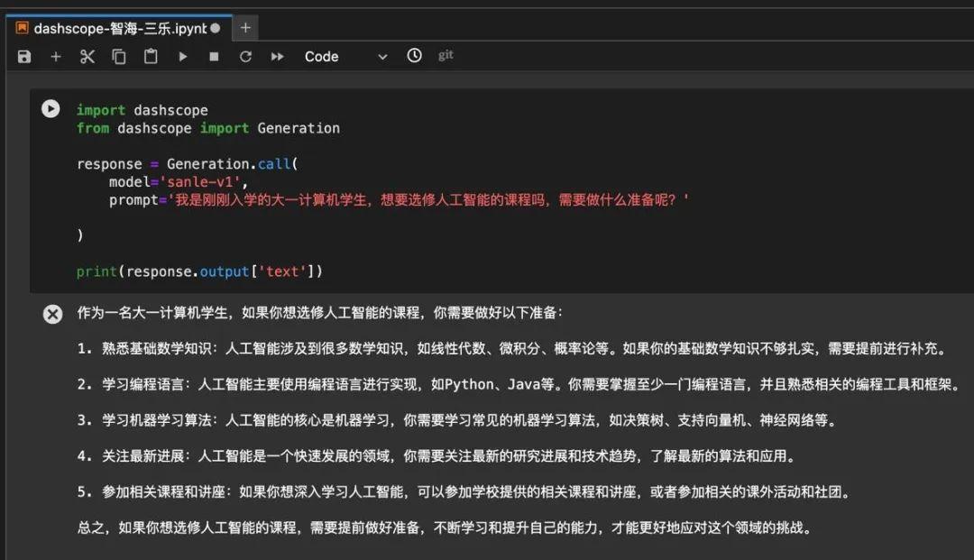Open the git panel
This screenshot has height=560, width=974.
pyautogui.click(x=444, y=55)
